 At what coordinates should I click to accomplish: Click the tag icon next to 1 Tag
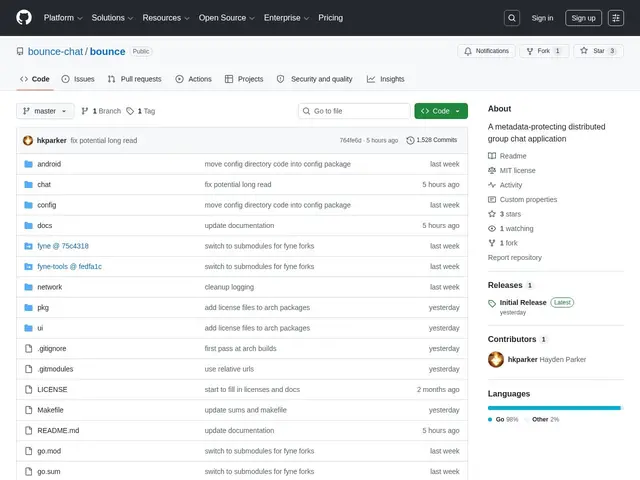point(130,111)
